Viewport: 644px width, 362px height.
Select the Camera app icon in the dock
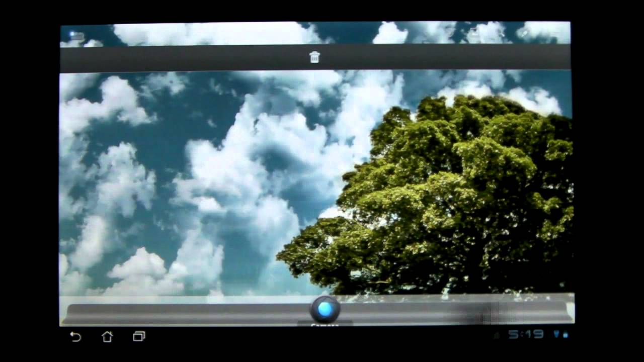(x=325, y=309)
